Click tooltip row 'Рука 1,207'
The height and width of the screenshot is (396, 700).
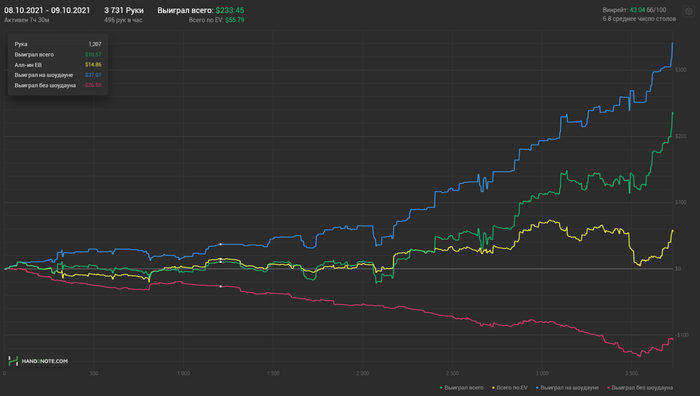[58, 44]
